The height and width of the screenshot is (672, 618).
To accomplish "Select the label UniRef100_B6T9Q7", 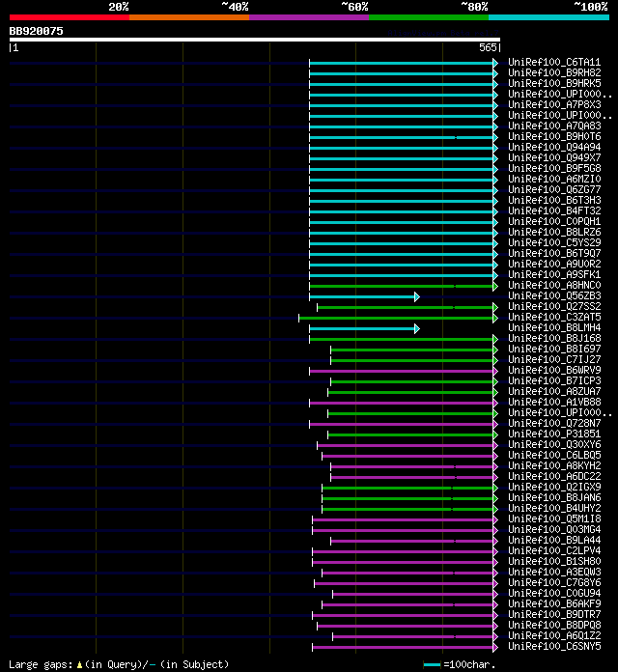I will coord(554,253).
